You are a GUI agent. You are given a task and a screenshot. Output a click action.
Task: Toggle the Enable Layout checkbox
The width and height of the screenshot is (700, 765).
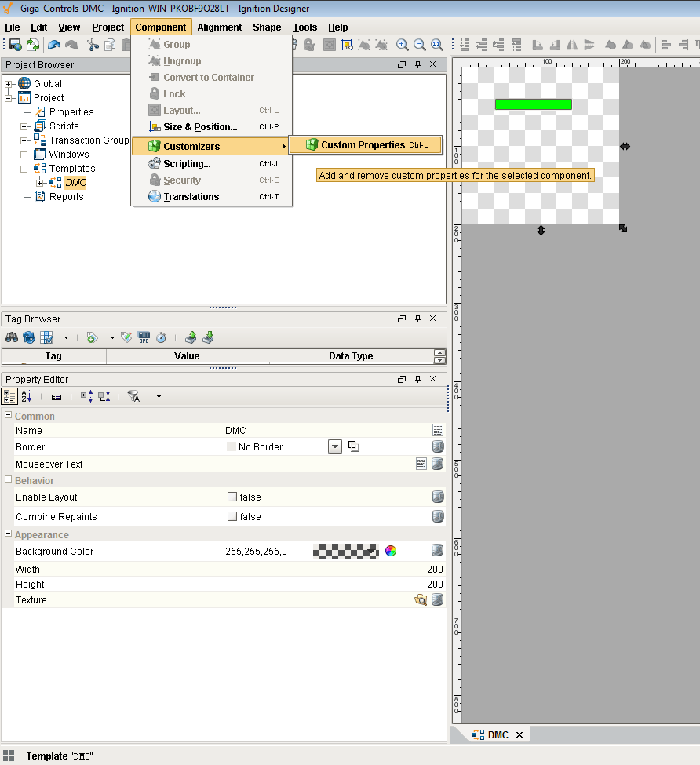coord(232,497)
